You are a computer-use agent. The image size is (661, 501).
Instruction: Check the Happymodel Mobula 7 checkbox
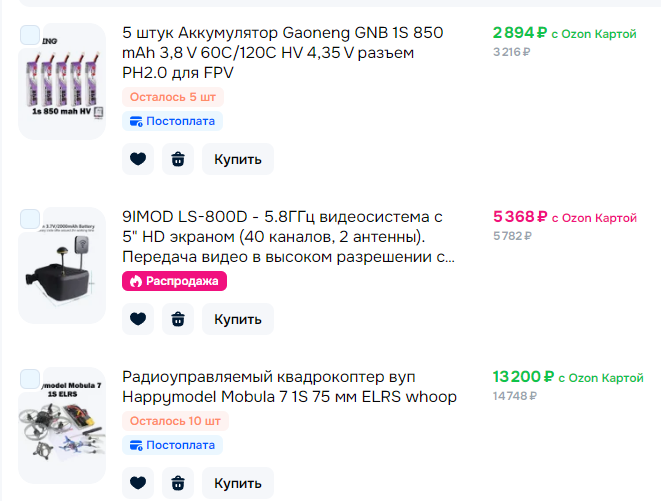click(x=30, y=379)
